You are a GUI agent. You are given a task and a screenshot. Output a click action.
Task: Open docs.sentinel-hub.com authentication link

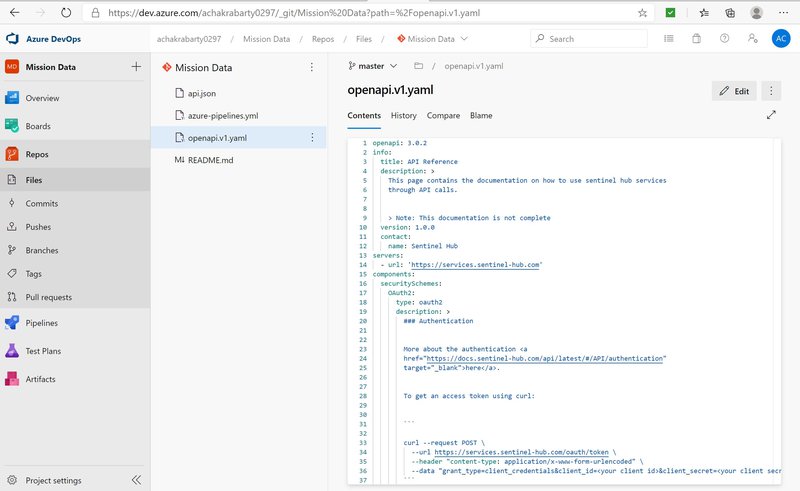coord(544,359)
